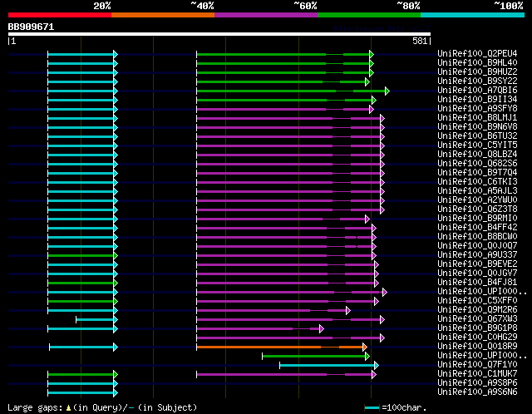Select the UniRef100_Q682S6 label
This screenshot has height=414, width=532.
[477, 163]
